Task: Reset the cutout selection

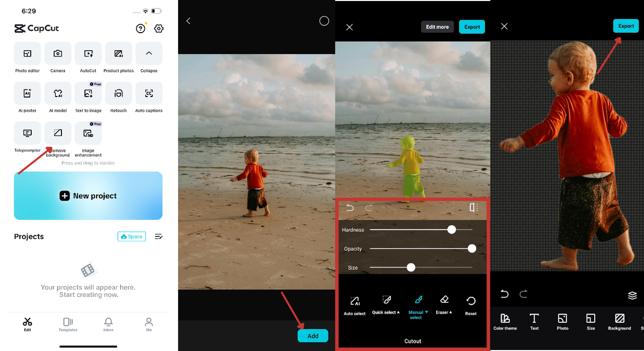Action: (471, 305)
